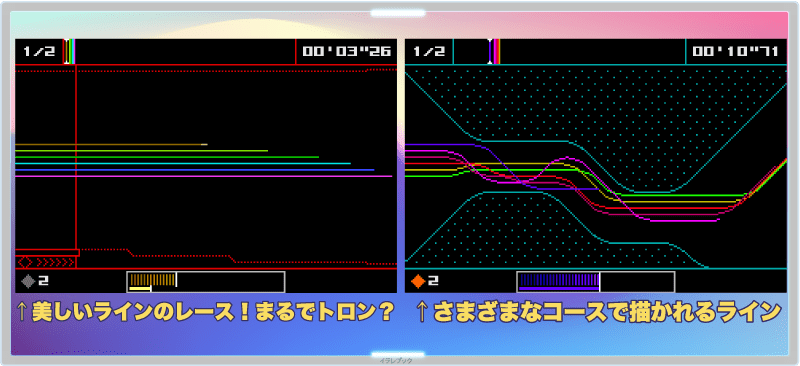
Task: Click the white pill handle at top center
Action: point(398,13)
